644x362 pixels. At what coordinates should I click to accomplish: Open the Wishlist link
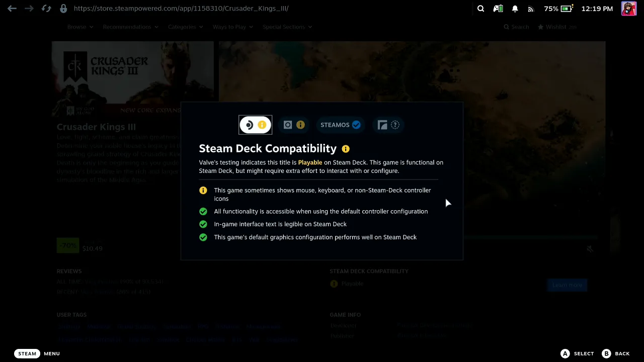pyautogui.click(x=557, y=27)
